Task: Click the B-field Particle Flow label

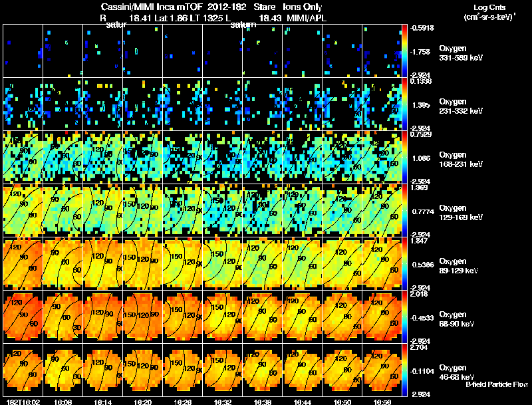Action: tap(497, 384)
